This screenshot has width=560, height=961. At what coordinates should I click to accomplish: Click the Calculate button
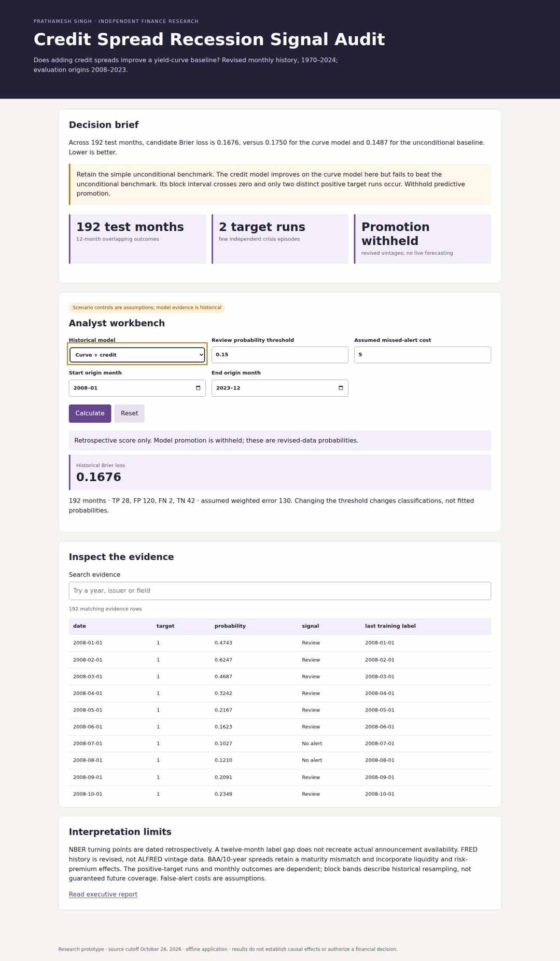(90, 413)
